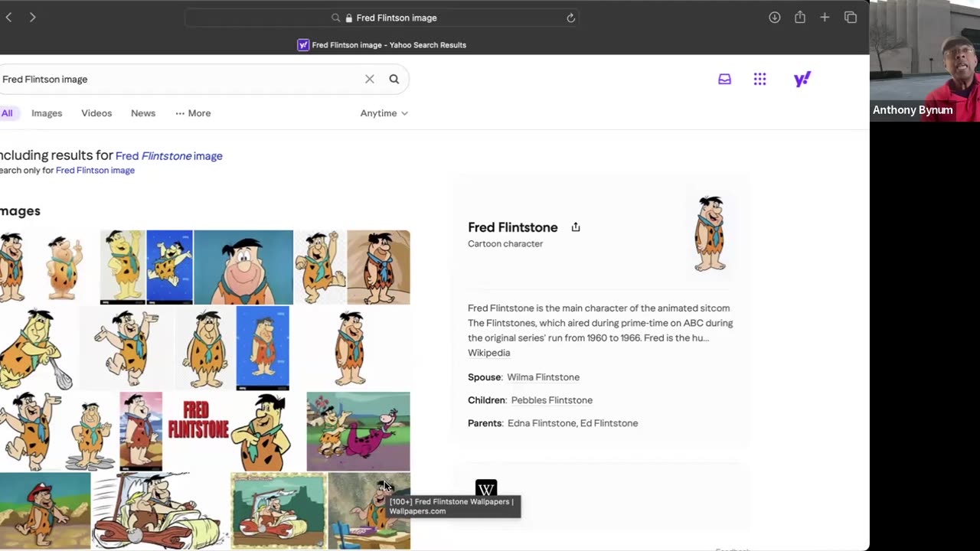
Task: Open the Safari downloads icon
Action: pyautogui.click(x=775, y=18)
